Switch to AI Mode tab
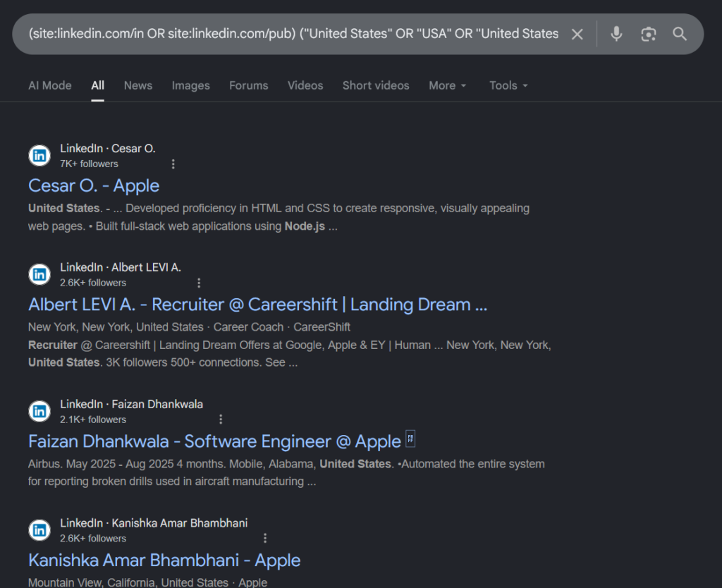 (x=50, y=85)
